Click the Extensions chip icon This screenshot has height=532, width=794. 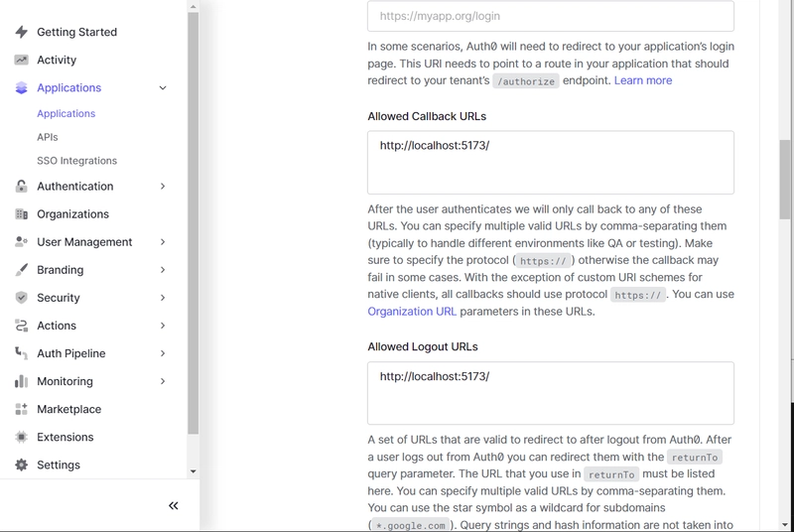tap(21, 437)
